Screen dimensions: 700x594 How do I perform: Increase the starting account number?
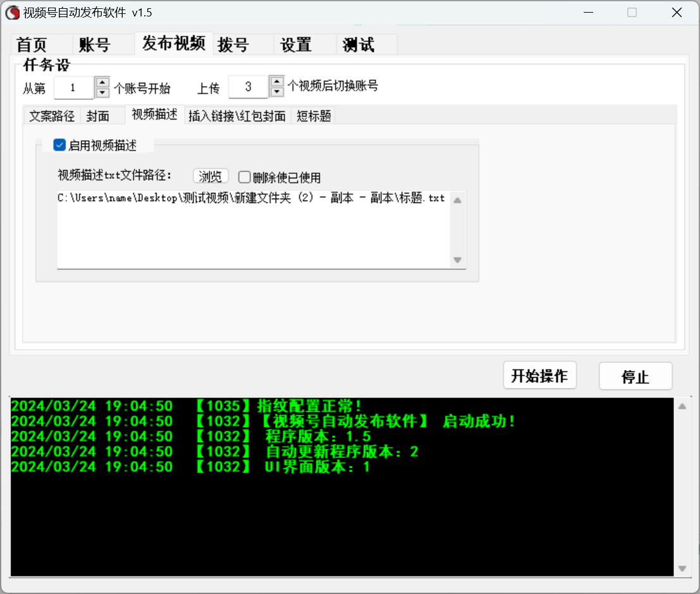tap(102, 83)
